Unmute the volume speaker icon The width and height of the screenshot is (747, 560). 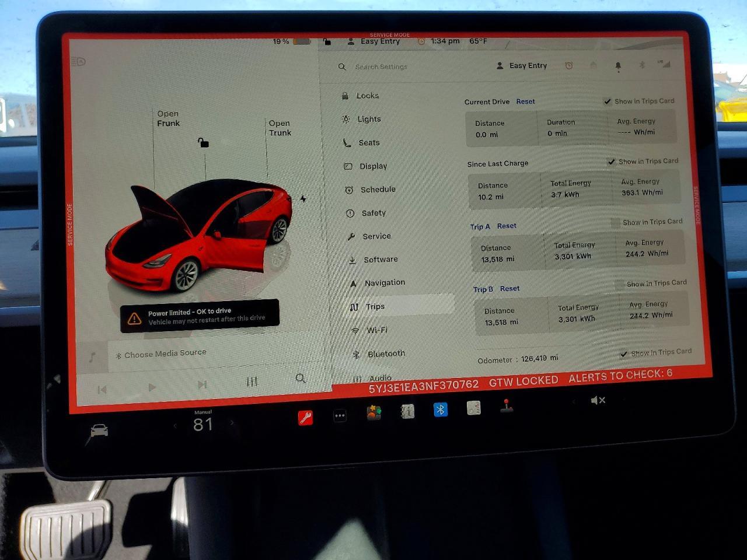[598, 400]
